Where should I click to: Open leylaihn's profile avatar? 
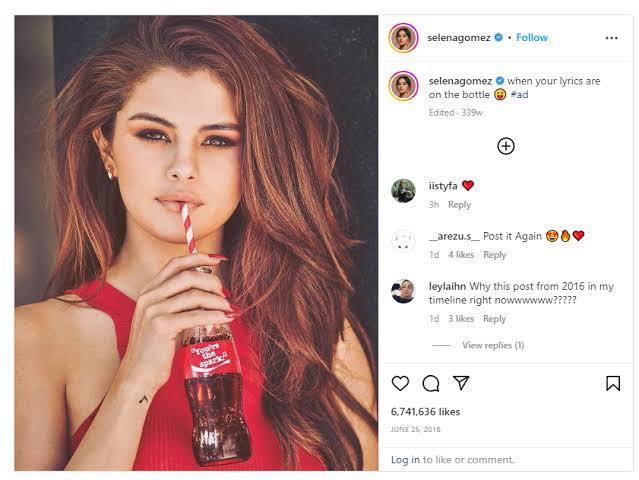click(x=403, y=291)
